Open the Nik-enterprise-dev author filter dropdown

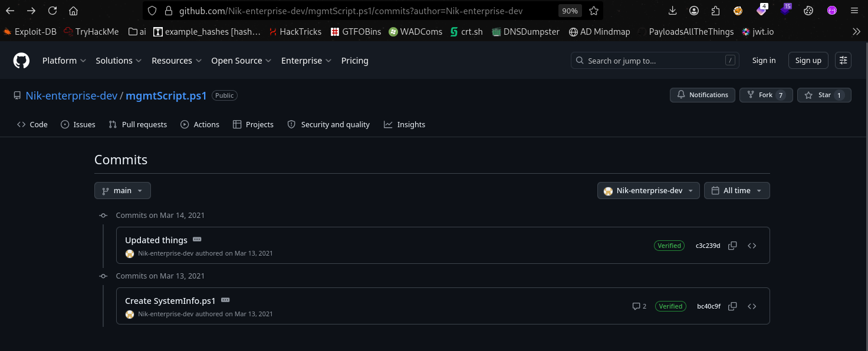tap(649, 191)
